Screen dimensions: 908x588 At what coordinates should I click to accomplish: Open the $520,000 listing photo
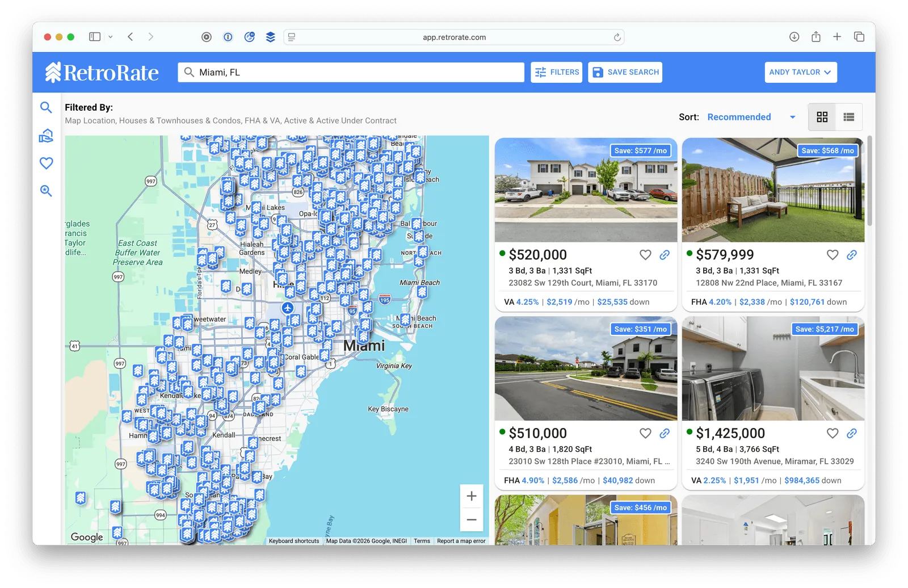coord(586,190)
